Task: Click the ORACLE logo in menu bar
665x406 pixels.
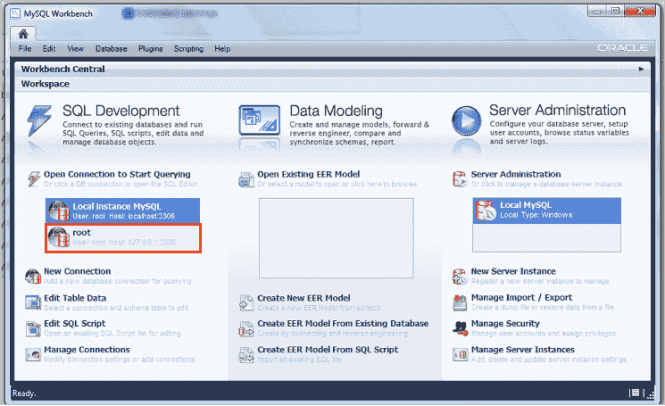Action: coord(623,48)
